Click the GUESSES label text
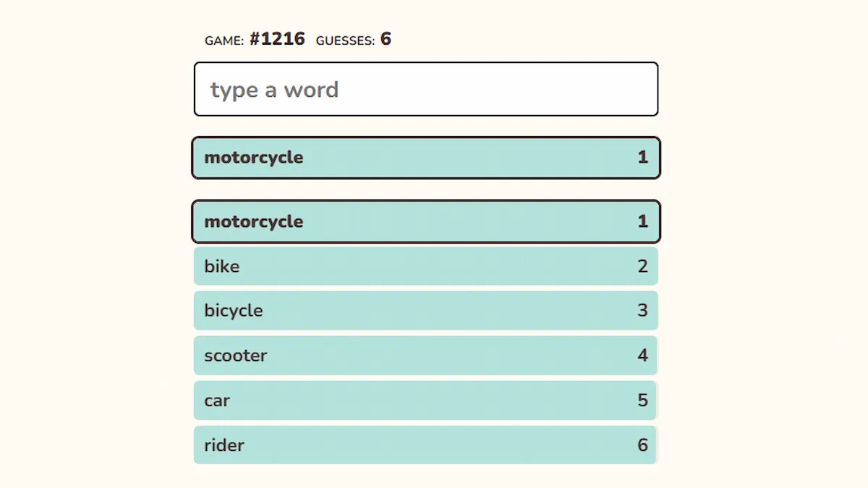 tap(345, 41)
